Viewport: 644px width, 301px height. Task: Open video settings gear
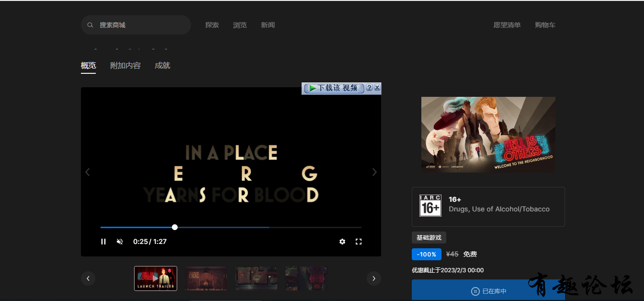(342, 242)
